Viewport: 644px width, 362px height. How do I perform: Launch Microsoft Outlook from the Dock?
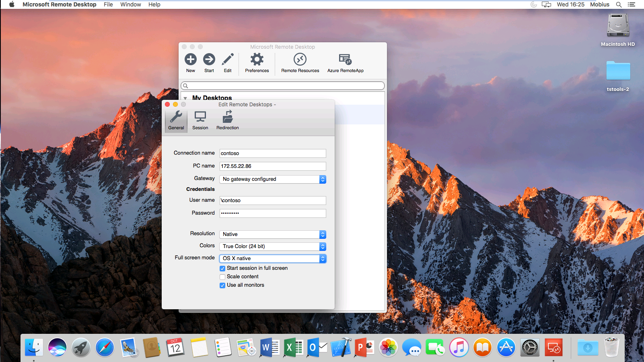317,347
